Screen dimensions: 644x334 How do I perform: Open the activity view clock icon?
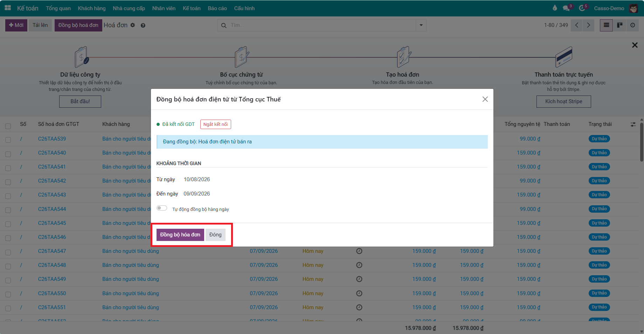tap(632, 25)
